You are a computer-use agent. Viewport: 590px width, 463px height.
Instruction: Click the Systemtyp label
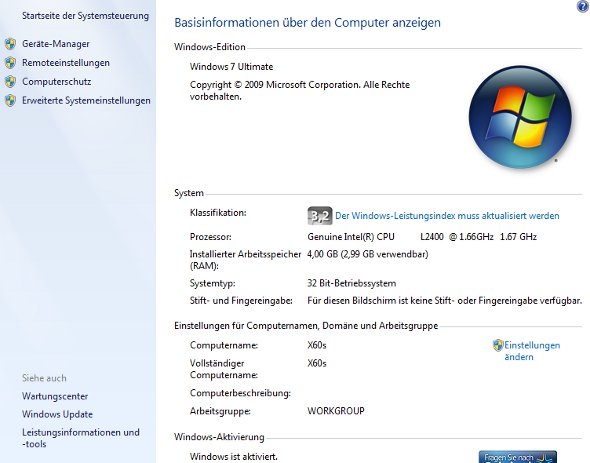(x=212, y=283)
